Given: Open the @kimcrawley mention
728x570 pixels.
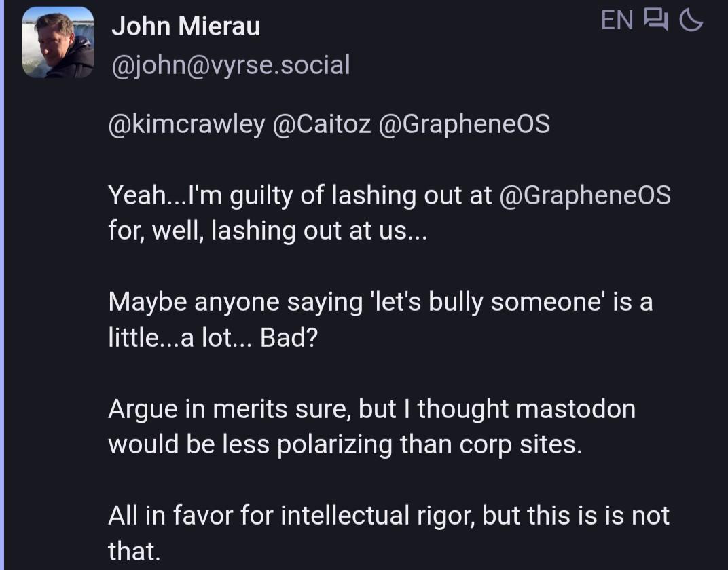Looking at the screenshot, I should coord(187,124).
